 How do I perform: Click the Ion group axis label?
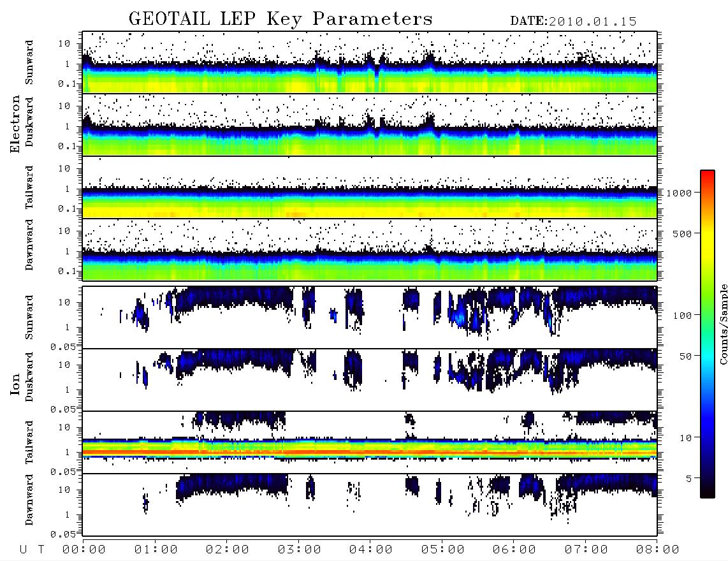coord(15,384)
